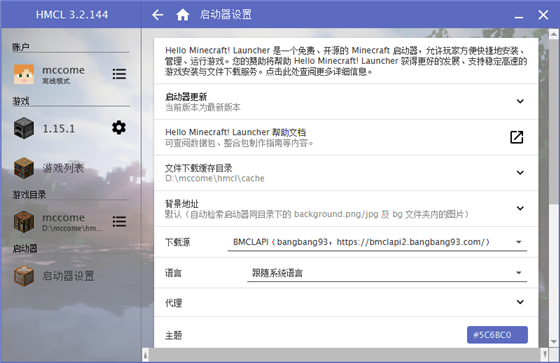This screenshot has height=363, width=560.
Task: Select 游戏列表 in the sidebar
Action: pos(63,168)
